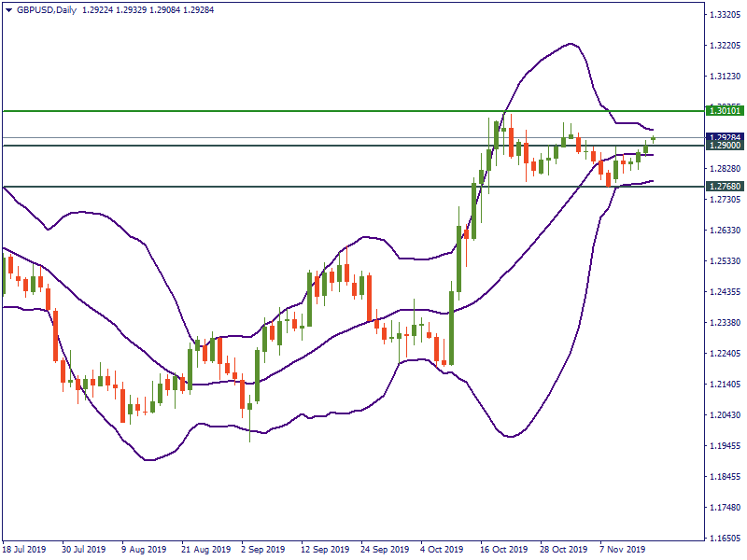Select the 1.27680 support level label
The height and width of the screenshot is (560, 747).
(725, 187)
